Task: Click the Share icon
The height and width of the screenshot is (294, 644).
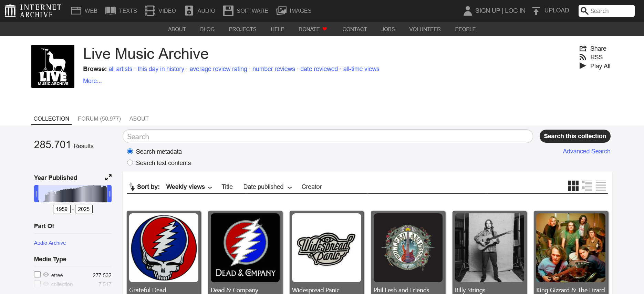Action: pos(583,49)
